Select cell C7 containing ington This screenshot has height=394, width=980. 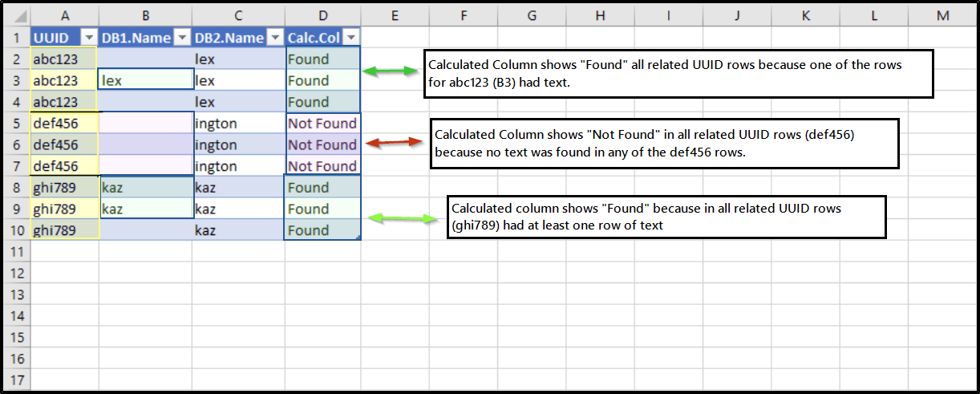click(239, 166)
